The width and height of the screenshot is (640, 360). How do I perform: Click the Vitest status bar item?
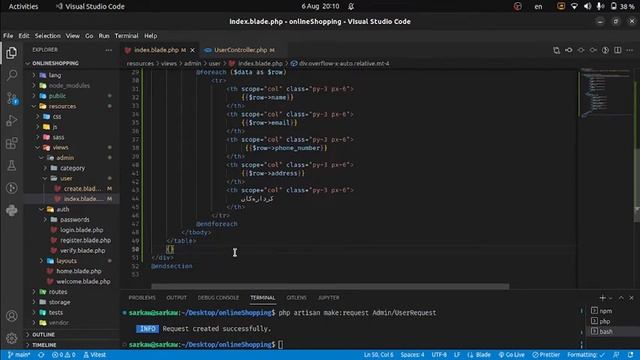point(95,355)
